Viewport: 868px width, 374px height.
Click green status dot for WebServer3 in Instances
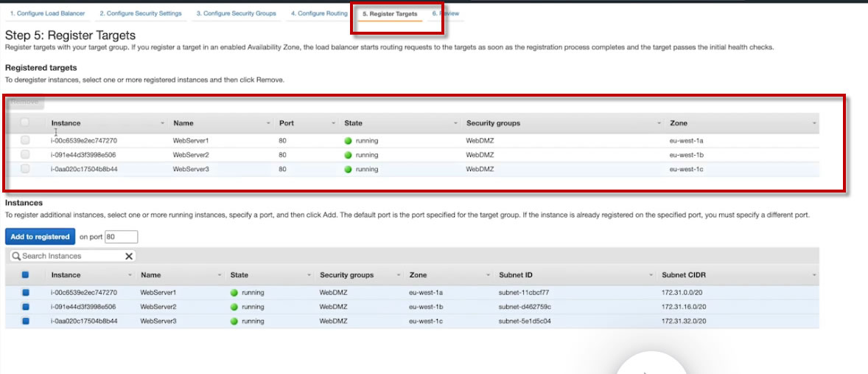pos(234,321)
